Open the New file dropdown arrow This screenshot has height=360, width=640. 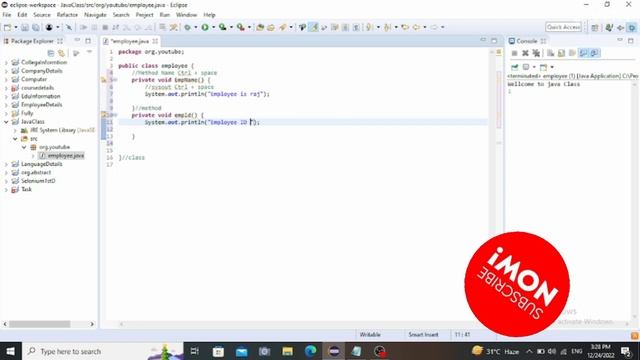tap(16, 27)
